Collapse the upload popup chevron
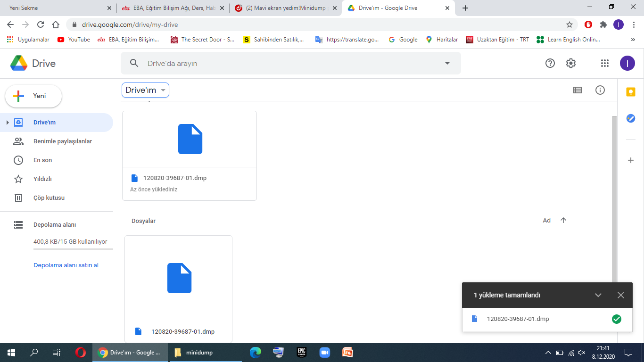Screen dimensions: 644x362 point(598,295)
